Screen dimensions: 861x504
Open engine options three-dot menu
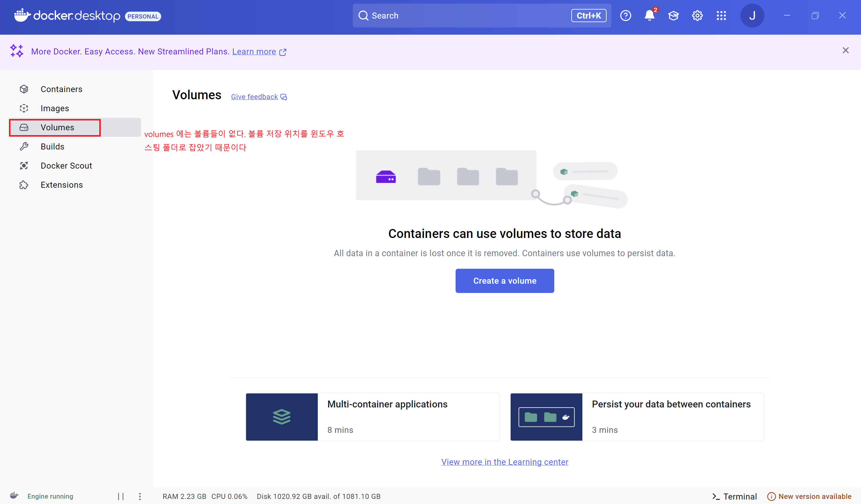tap(140, 496)
